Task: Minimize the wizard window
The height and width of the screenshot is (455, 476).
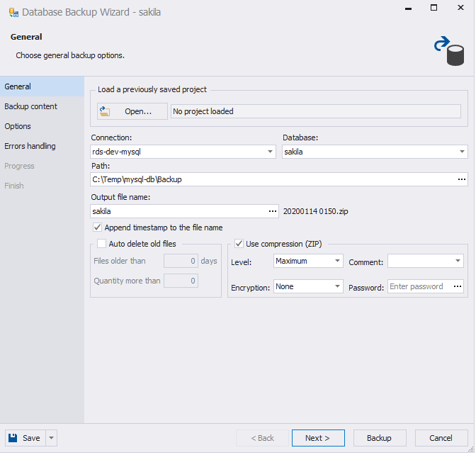Action: (x=408, y=9)
